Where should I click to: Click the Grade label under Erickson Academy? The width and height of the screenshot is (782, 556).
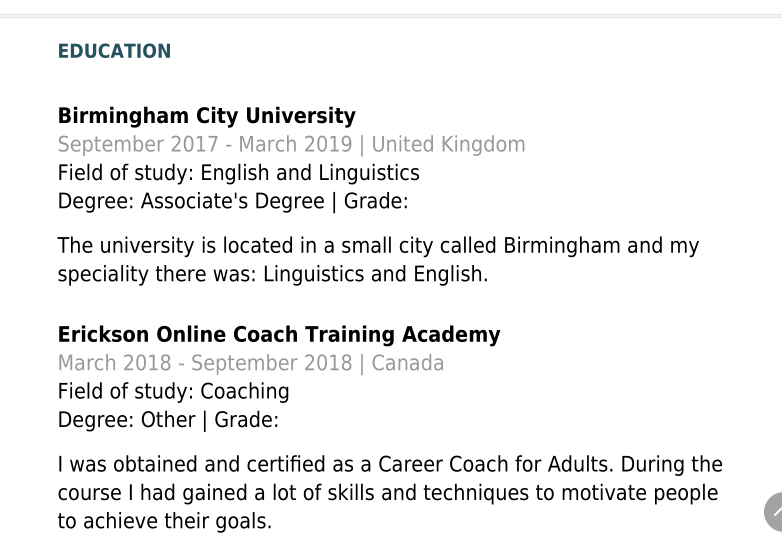(246, 420)
